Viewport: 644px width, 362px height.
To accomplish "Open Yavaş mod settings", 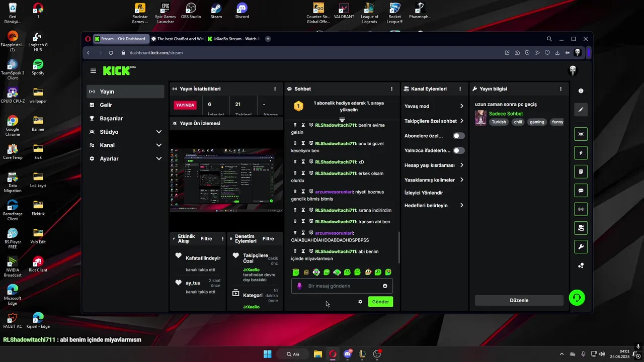I will click(434, 106).
